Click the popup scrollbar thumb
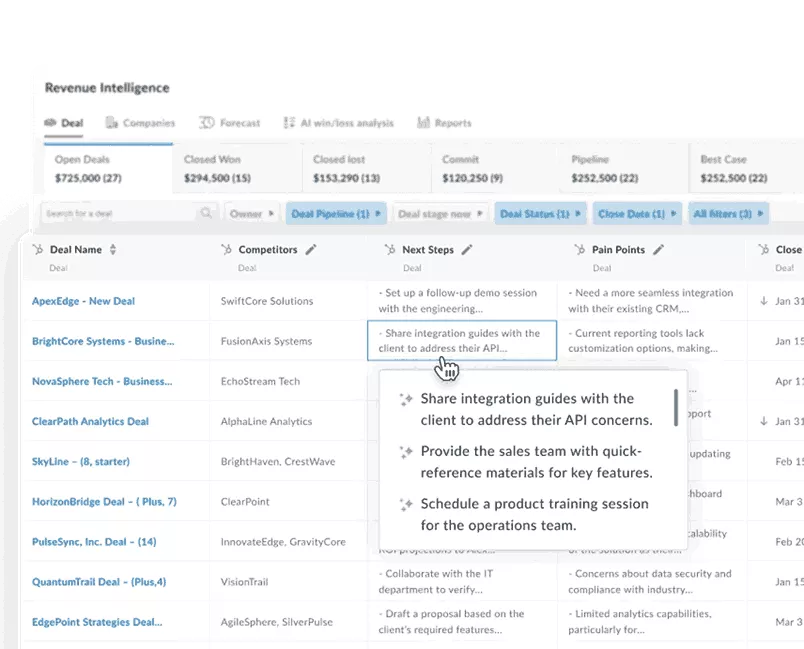804x649 pixels. (x=676, y=408)
